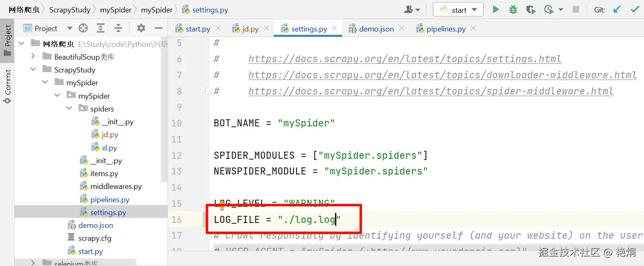Open profiler run options arrow
The image size is (644, 266).
pos(561,10)
